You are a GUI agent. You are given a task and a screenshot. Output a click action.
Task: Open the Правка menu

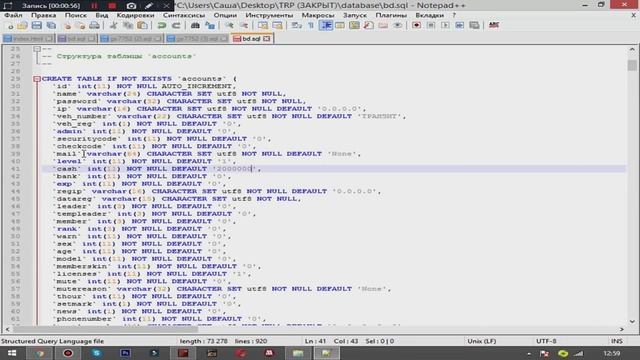point(43,15)
